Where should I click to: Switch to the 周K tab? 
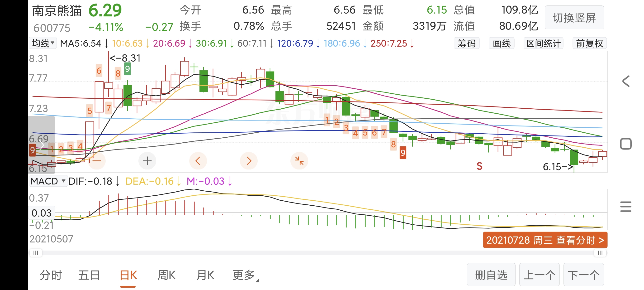tap(166, 275)
